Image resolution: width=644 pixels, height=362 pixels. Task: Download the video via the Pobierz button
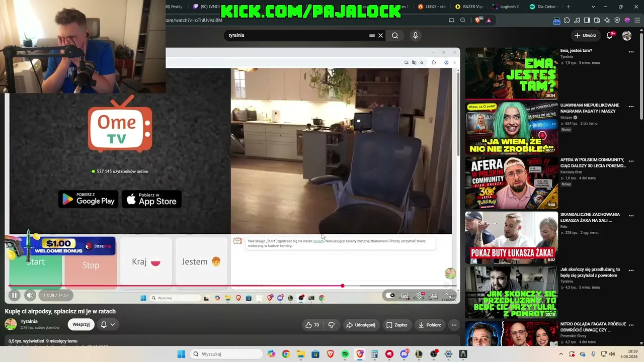(x=429, y=325)
